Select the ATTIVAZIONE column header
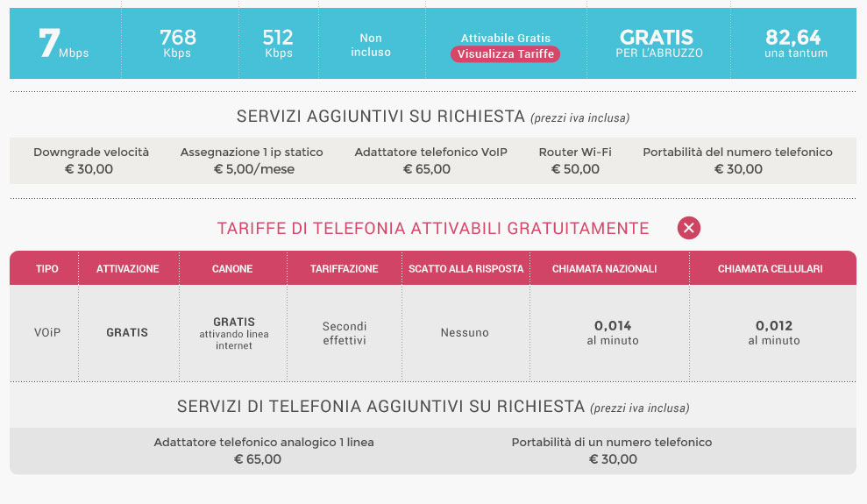Viewport: 867px width, 504px height. coord(128,268)
